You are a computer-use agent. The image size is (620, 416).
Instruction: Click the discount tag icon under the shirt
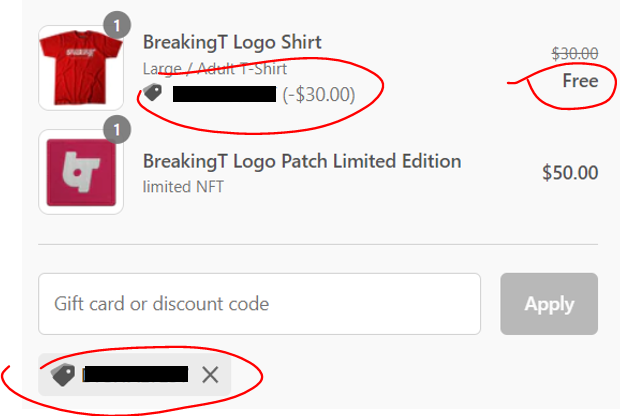153,93
